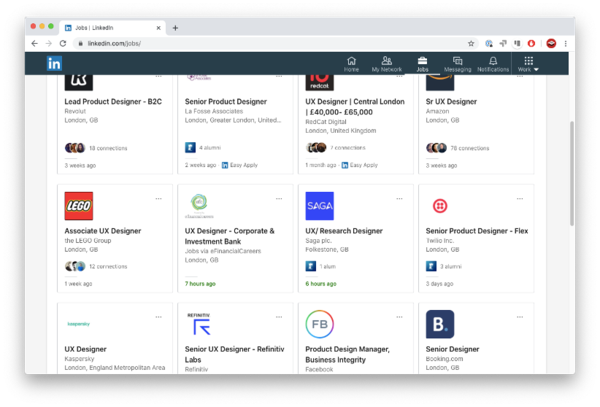Click 6 hours ago timestamp
600x407 pixels.
(321, 284)
